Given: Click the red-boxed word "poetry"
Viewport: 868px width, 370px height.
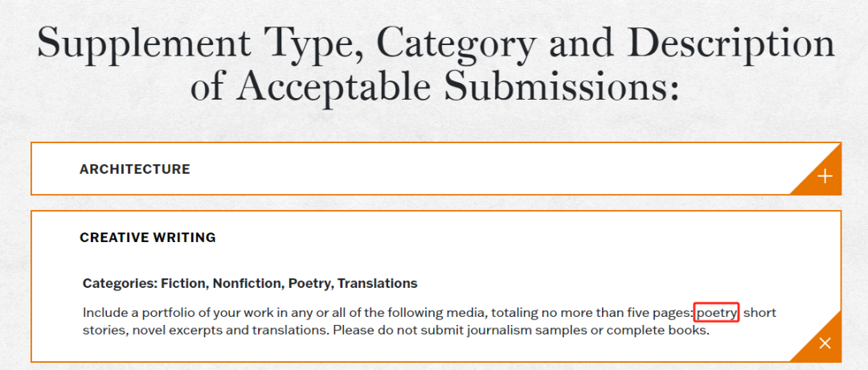Looking at the screenshot, I should pos(716,312).
